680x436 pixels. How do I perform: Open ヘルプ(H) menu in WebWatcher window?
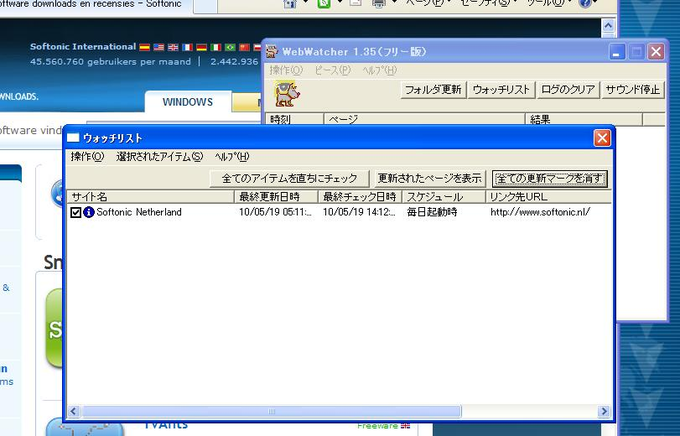tap(379, 70)
